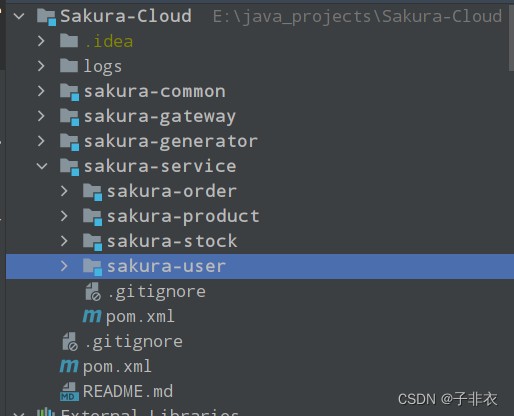The image size is (514, 416).
Task: Click the root .gitignore file icon
Action: (x=70, y=342)
